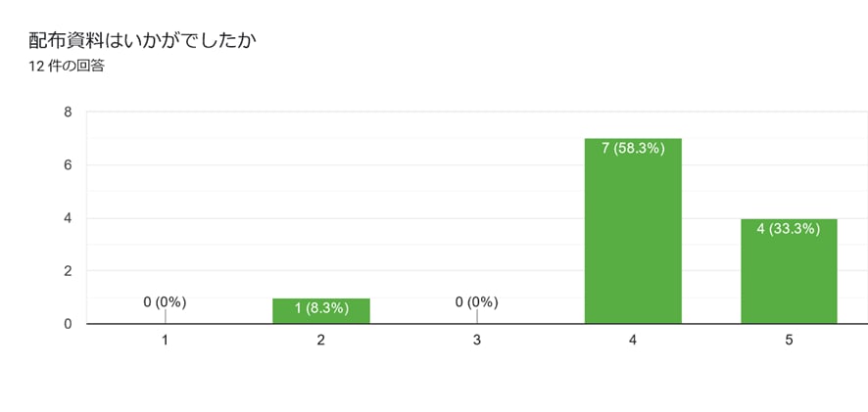868x412 pixels.
Task: Click x-axis label 5
Action: click(x=789, y=342)
